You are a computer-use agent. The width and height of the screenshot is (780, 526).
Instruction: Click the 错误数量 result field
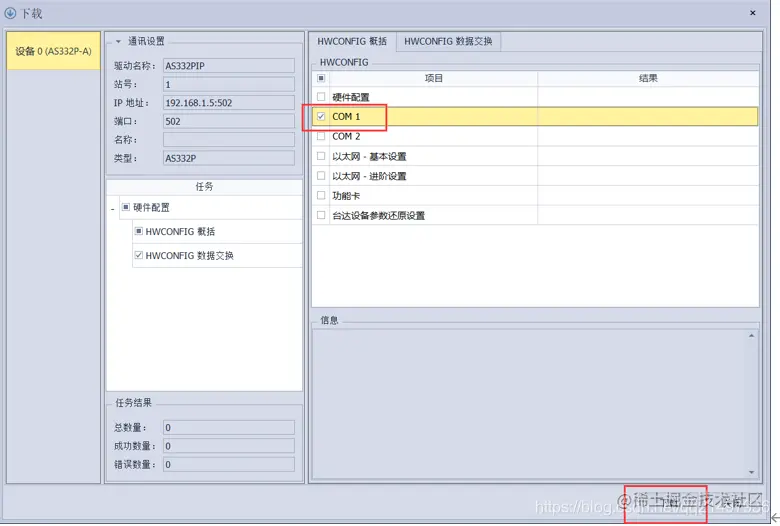229,464
